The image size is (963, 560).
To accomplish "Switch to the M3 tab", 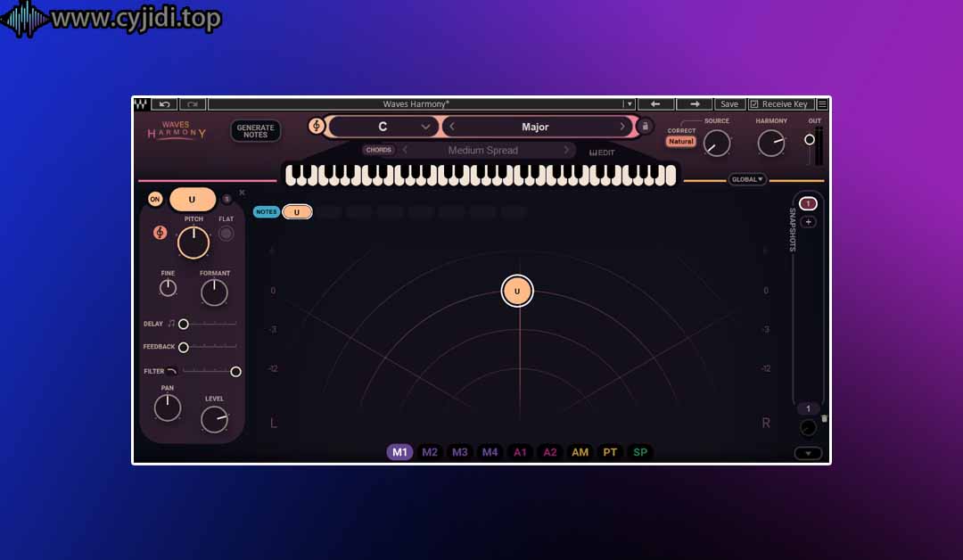I will pos(460,452).
